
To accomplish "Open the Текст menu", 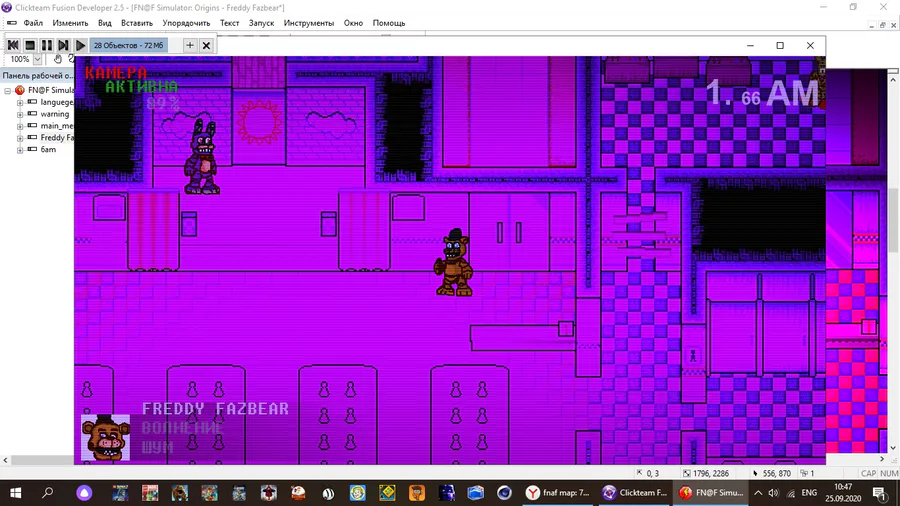I will pos(229,23).
